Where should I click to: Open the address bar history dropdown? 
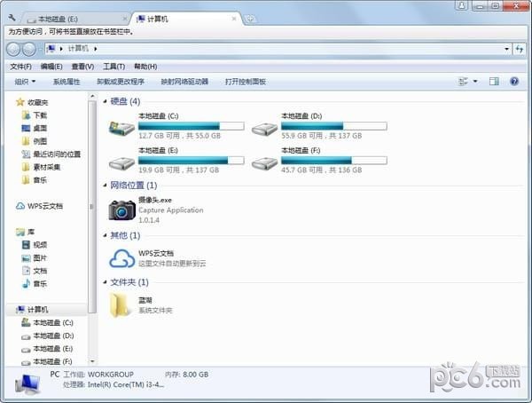[506, 49]
